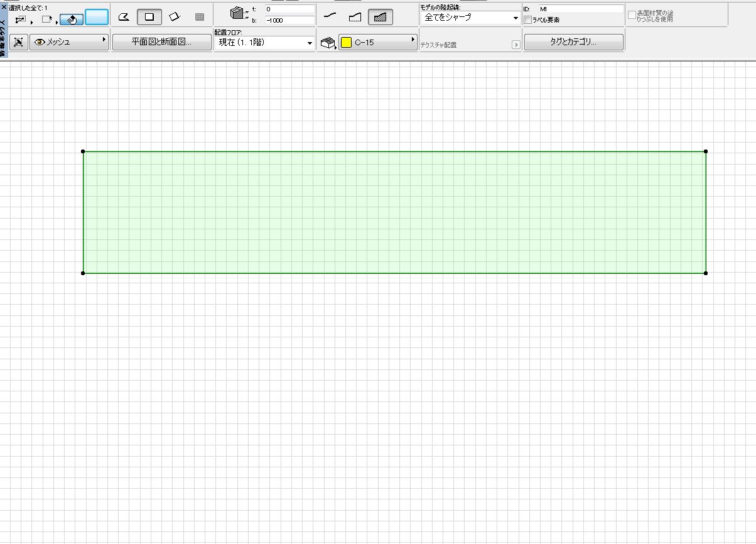Click the building material icon
This screenshot has height=544, width=756.
[x=328, y=43]
